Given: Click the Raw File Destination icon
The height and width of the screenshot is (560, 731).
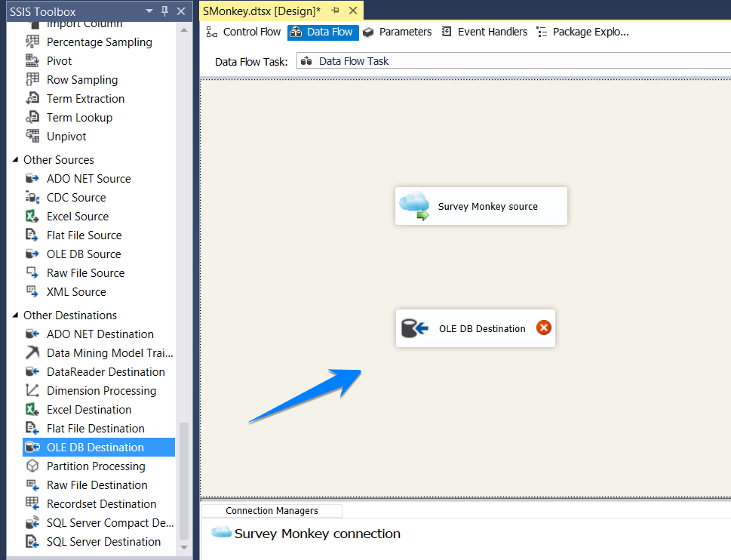Looking at the screenshot, I should tap(32, 485).
